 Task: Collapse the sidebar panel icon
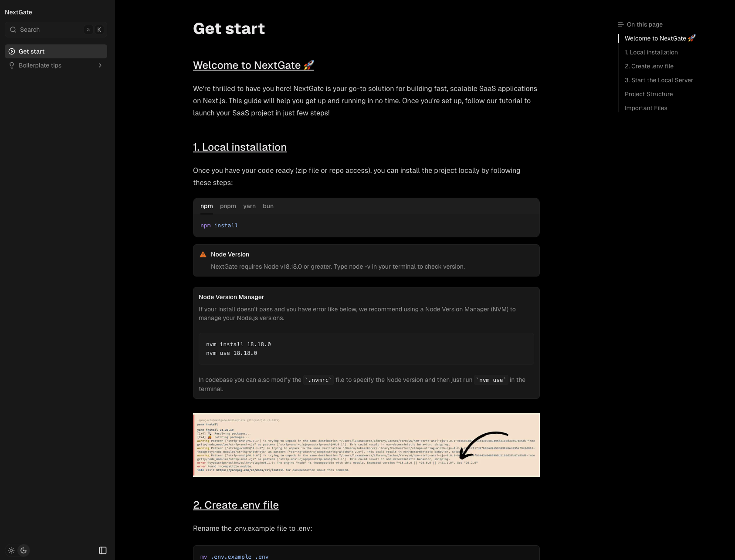coord(103,550)
